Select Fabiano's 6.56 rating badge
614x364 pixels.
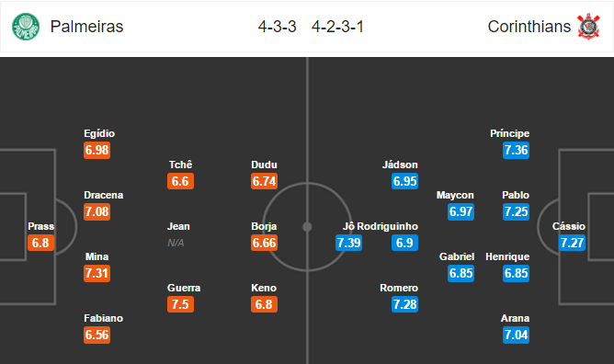[x=97, y=335]
